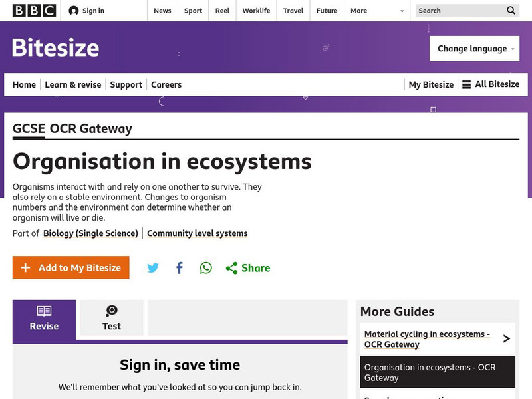The width and height of the screenshot is (532, 399).
Task: Follow the Community level systems link
Action: [x=197, y=233]
